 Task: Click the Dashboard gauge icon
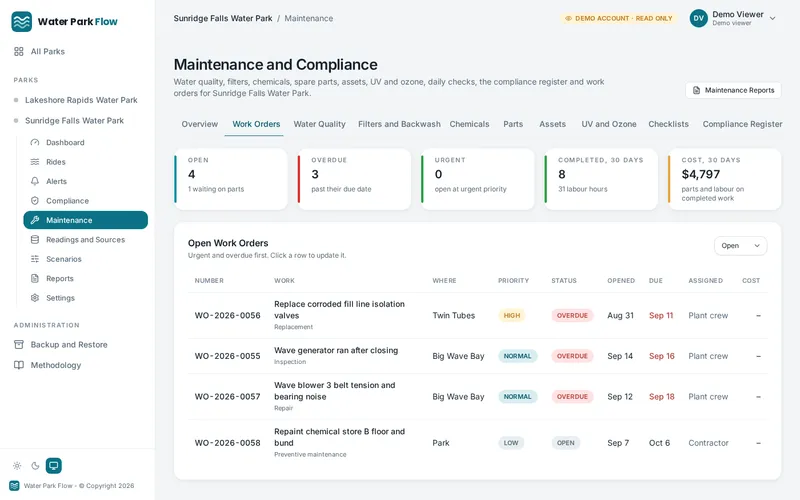point(35,142)
